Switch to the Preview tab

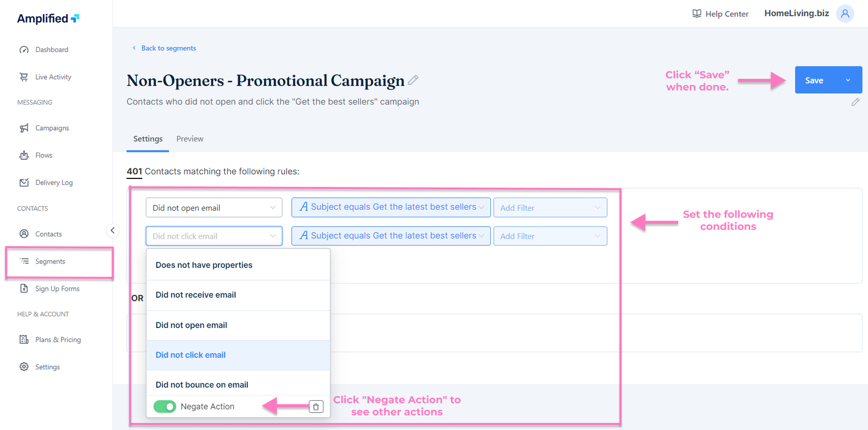190,139
